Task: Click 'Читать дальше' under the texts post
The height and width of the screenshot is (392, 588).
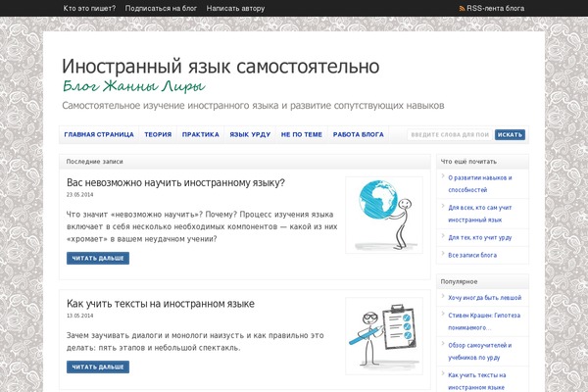Action: click(x=98, y=367)
